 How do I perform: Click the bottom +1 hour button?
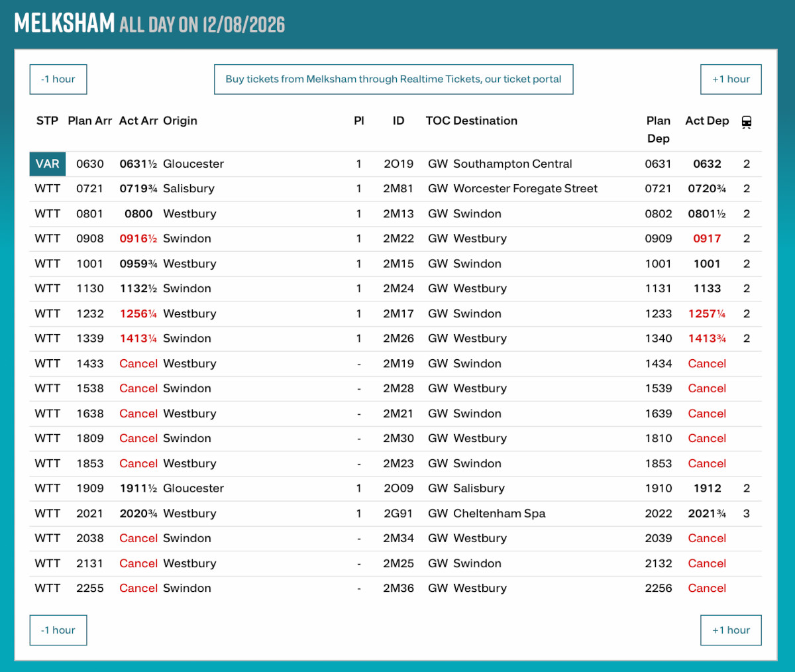click(731, 630)
